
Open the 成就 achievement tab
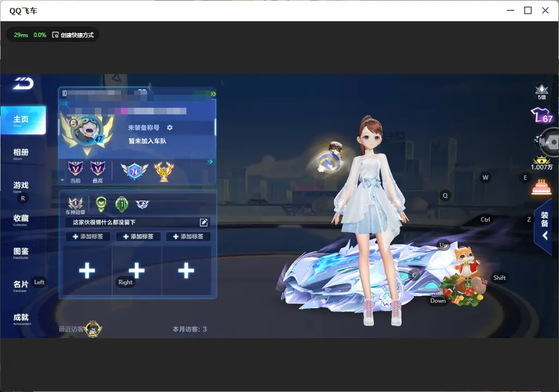21,318
